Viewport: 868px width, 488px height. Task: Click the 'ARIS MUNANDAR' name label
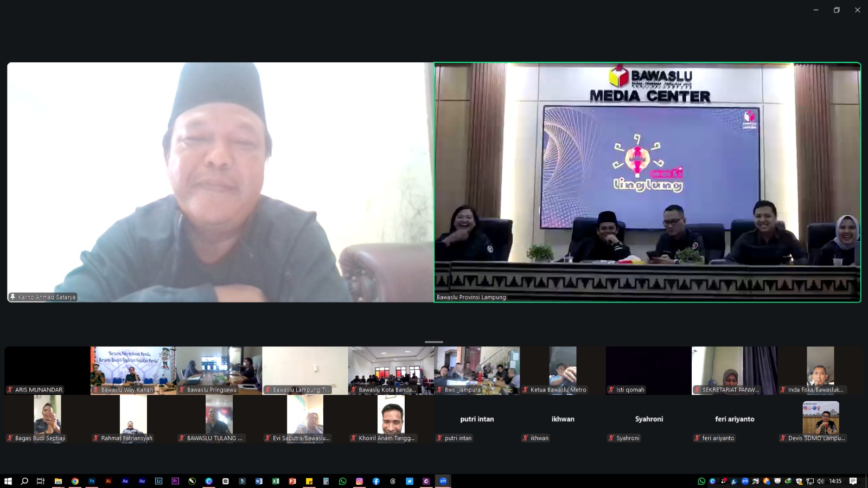[x=39, y=390]
